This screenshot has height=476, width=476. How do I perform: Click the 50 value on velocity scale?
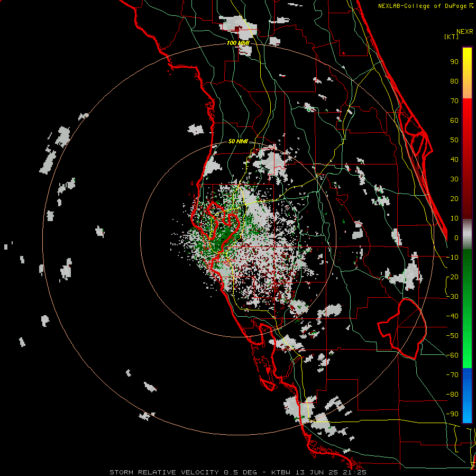point(454,140)
